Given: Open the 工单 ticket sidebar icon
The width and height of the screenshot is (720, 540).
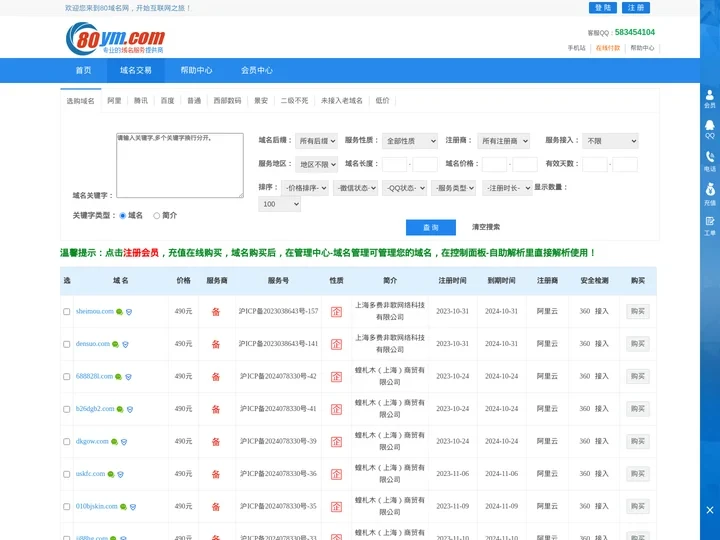Looking at the screenshot, I should tap(709, 226).
